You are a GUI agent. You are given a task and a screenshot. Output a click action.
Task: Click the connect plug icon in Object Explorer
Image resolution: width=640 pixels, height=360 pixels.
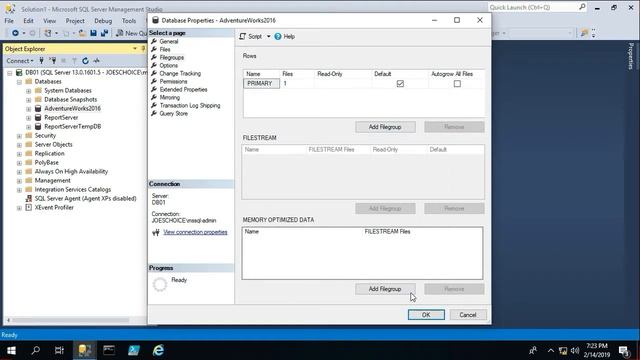coord(42,61)
